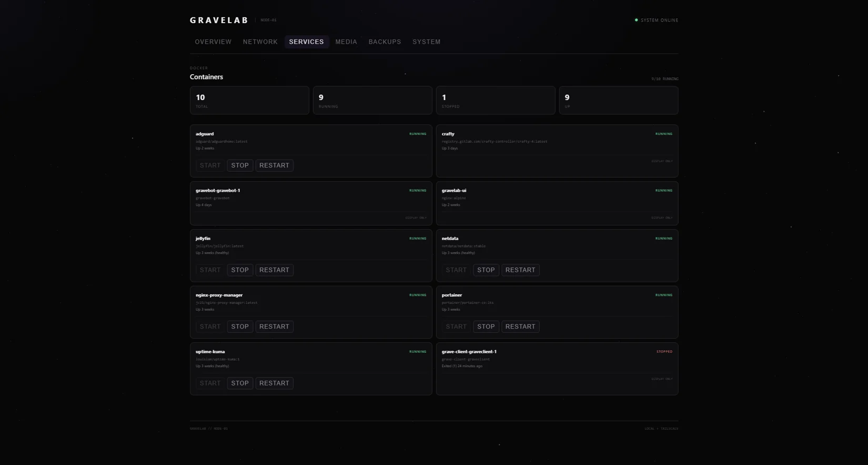This screenshot has height=465, width=868.
Task: Click the crafty container name
Action: coord(448,134)
